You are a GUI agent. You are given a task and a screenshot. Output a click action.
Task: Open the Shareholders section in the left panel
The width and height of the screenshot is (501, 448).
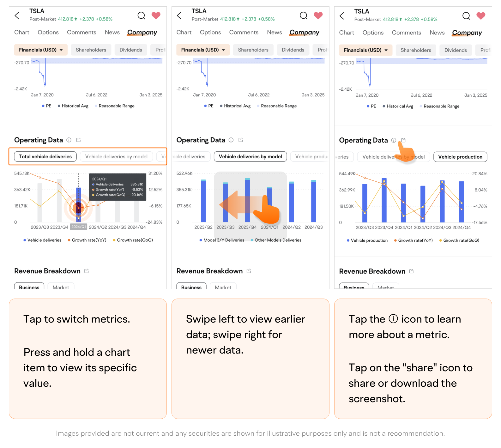[x=91, y=50]
